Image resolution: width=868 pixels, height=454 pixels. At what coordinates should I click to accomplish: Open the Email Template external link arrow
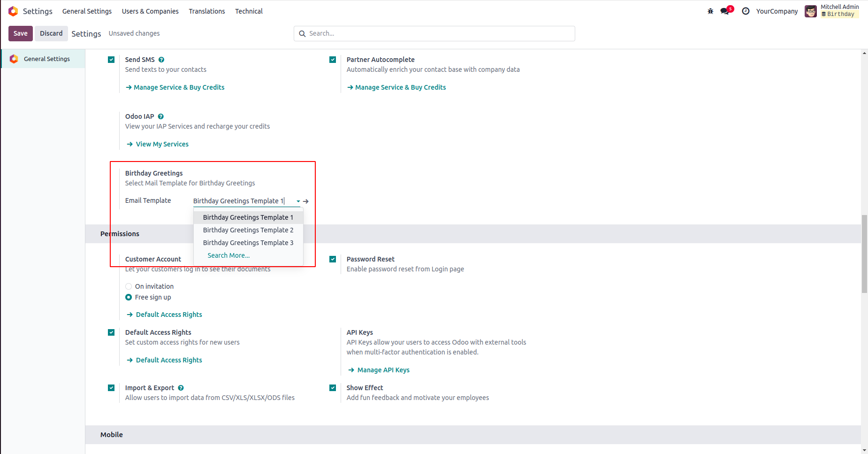point(306,201)
